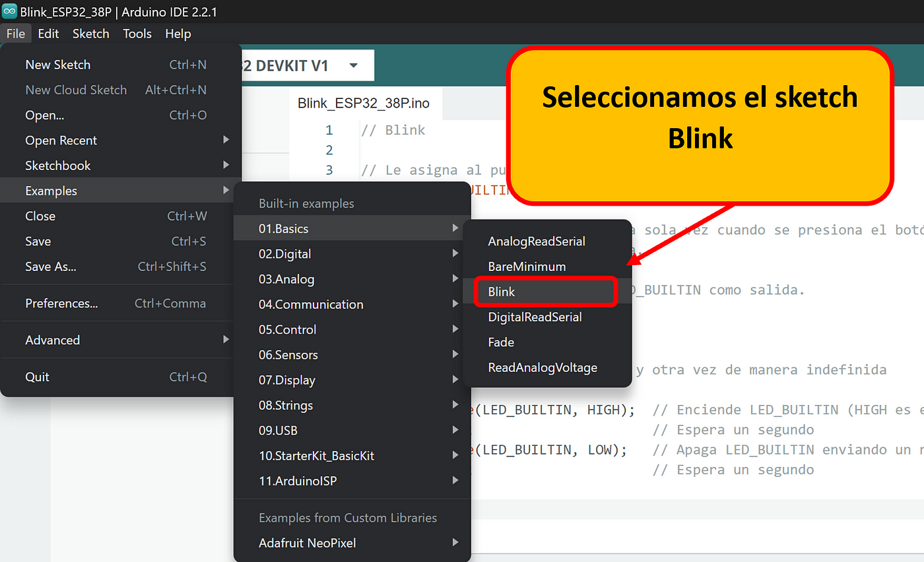Image resolution: width=924 pixels, height=562 pixels.
Task: Expand the 03.Analog examples category
Action: click(x=352, y=279)
